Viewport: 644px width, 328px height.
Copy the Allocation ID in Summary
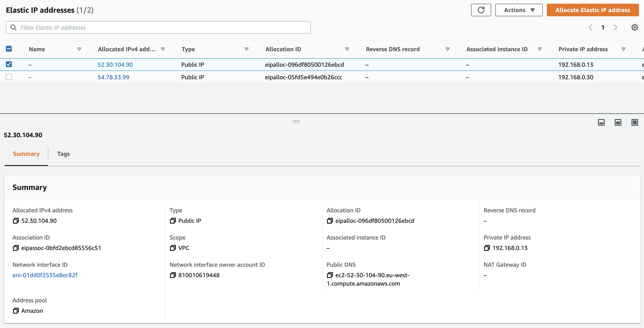[329, 221]
